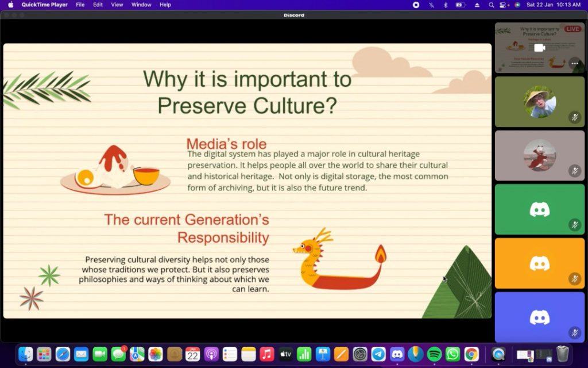Toggle the muted mic icon on the orange Discord tile
This screenshot has width=588, height=368.
pyautogui.click(x=574, y=279)
